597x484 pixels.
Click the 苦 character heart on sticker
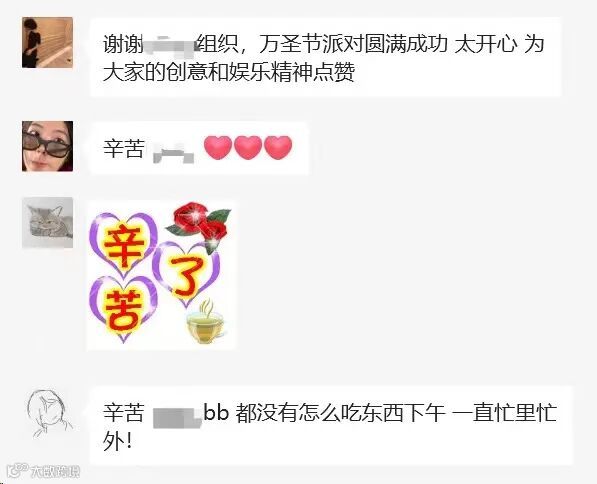click(x=123, y=309)
